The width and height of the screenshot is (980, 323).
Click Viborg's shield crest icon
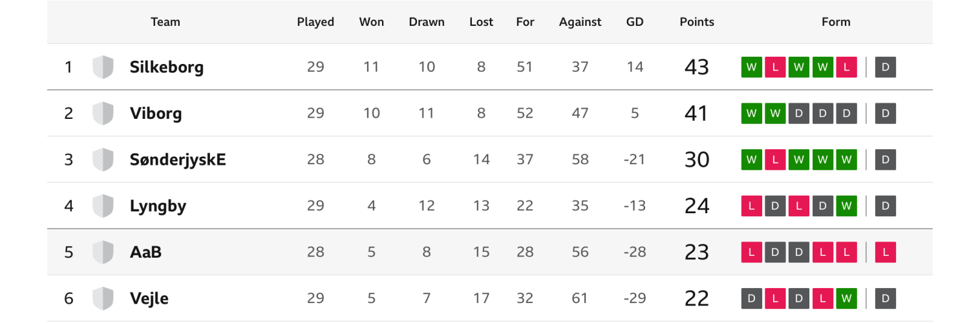tap(103, 114)
